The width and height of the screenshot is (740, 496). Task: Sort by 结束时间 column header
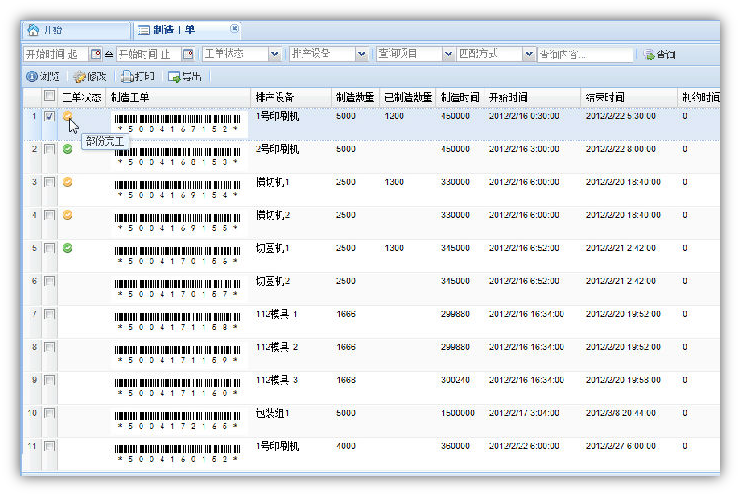pos(629,98)
